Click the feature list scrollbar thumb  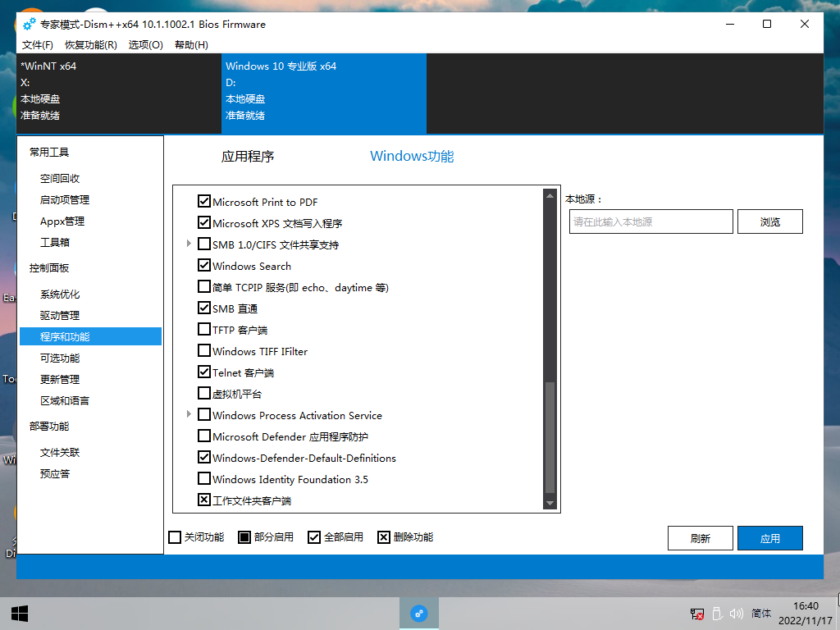tap(550, 438)
